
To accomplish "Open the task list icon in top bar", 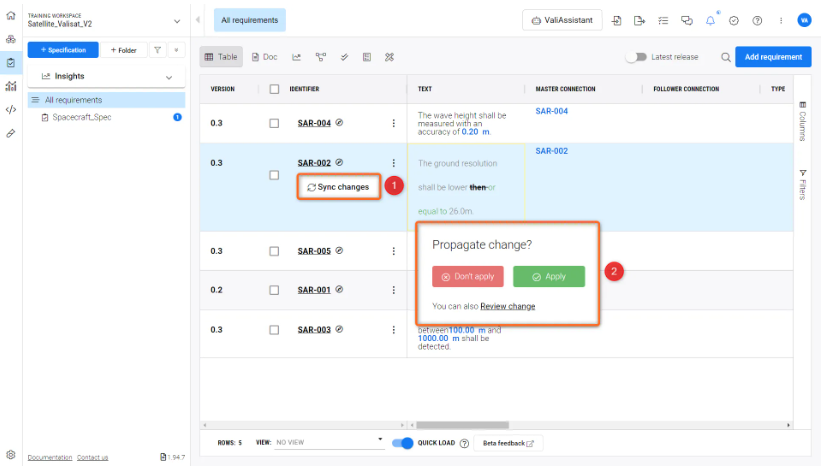I will pyautogui.click(x=663, y=20).
